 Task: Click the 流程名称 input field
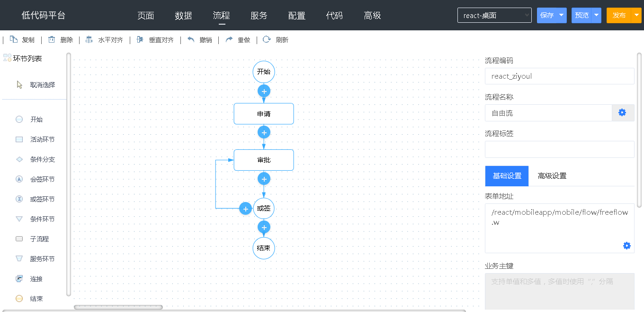pyautogui.click(x=548, y=113)
